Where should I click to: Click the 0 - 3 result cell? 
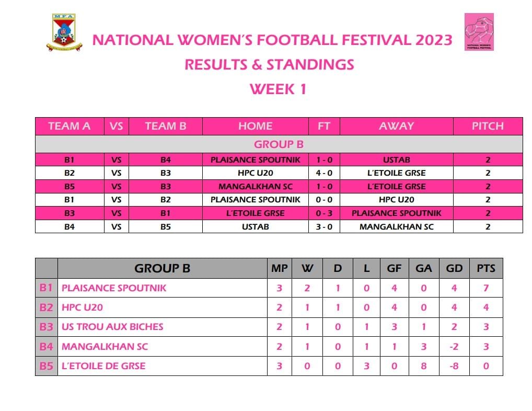click(324, 213)
